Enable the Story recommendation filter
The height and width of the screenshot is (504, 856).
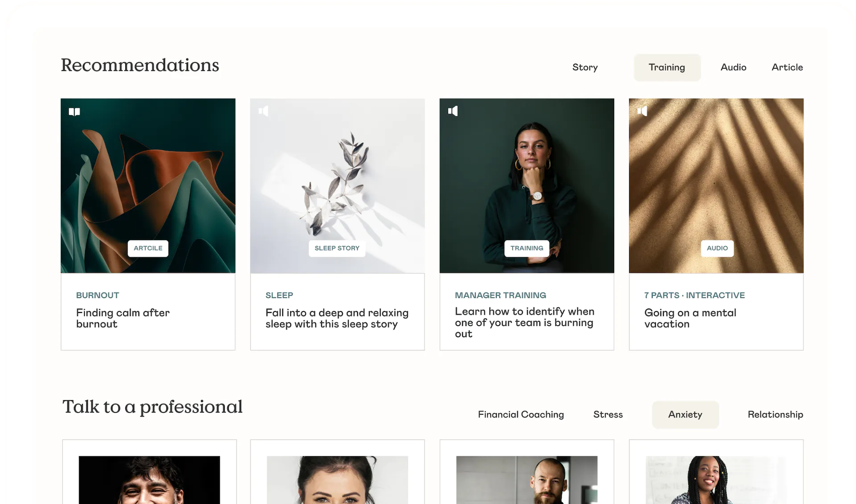tap(585, 67)
